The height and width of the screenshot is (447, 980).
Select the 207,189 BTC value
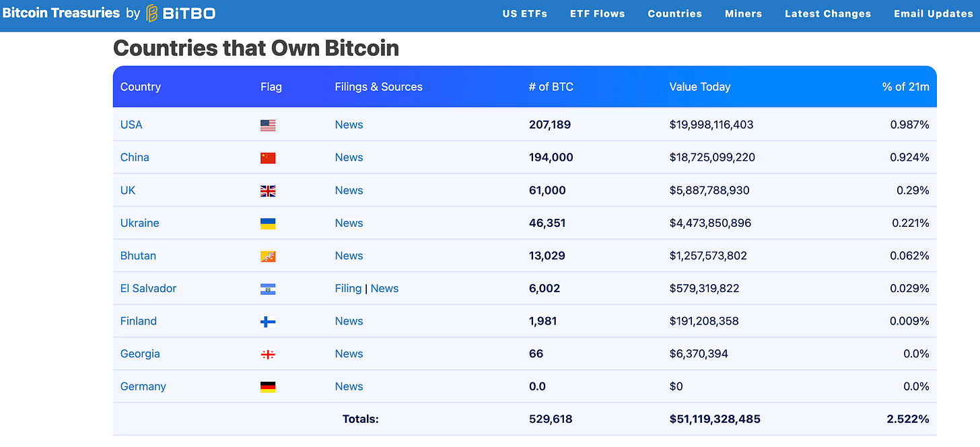pos(550,125)
